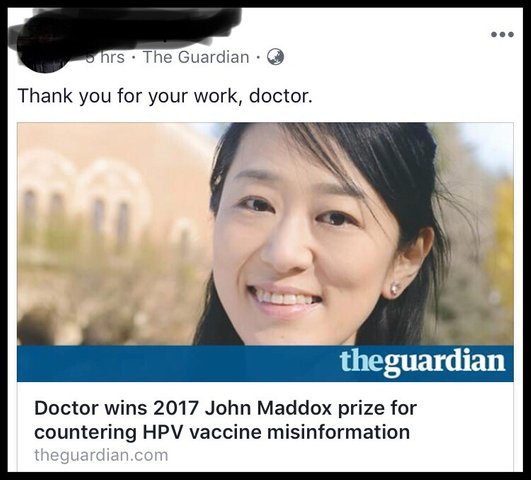Click theguardian logo on blue banner
This screenshot has height=480, width=531.
(422, 362)
